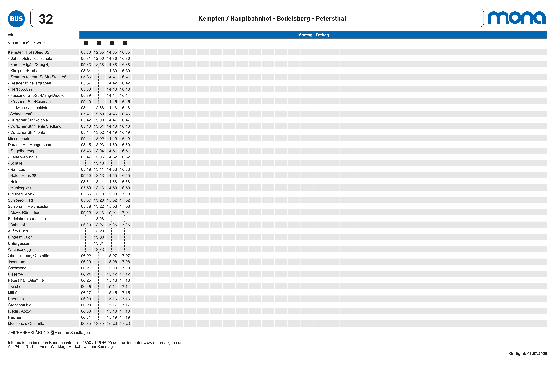Click the S marker above the 16.35 departure
Viewport: 555px width, 392px height.
(x=125, y=43)
